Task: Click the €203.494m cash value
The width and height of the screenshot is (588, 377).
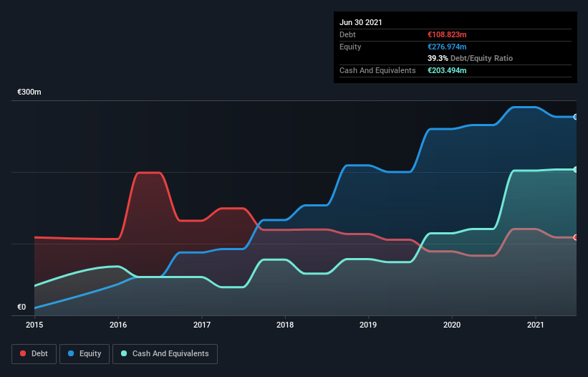Action: 447,70
